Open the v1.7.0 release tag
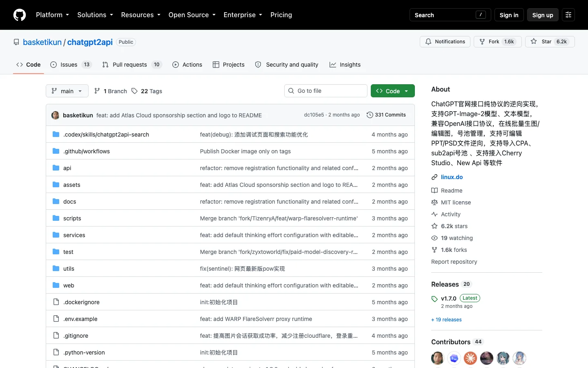This screenshot has height=368, width=588. [x=448, y=298]
